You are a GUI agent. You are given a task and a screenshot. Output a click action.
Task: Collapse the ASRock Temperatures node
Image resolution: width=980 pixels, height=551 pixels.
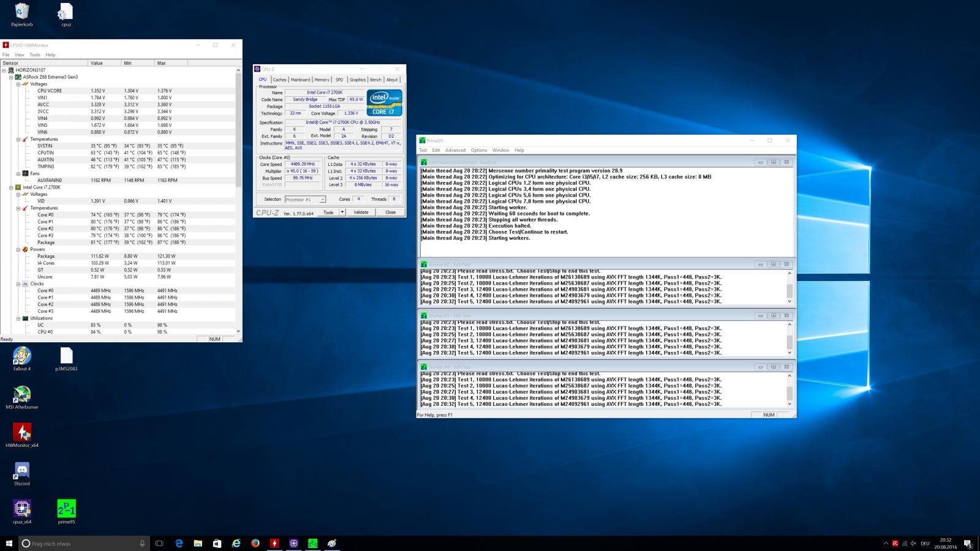(x=18, y=139)
